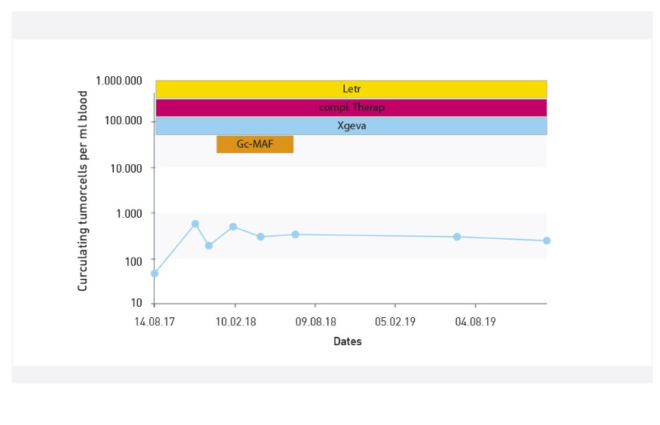Click the 10.000 y-axis label
The height and width of the screenshot is (425, 660).
[x=126, y=167]
